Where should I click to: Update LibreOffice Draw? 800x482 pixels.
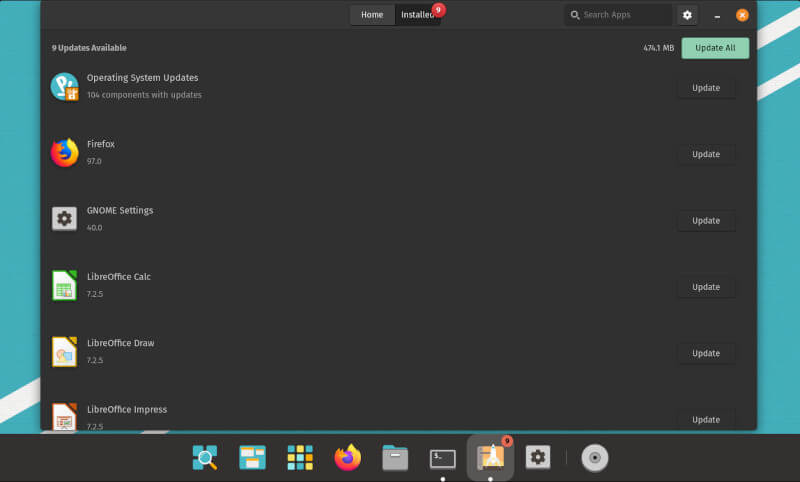706,353
